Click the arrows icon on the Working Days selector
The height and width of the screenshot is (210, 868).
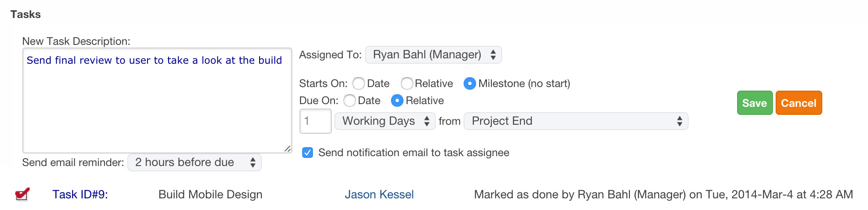point(427,121)
